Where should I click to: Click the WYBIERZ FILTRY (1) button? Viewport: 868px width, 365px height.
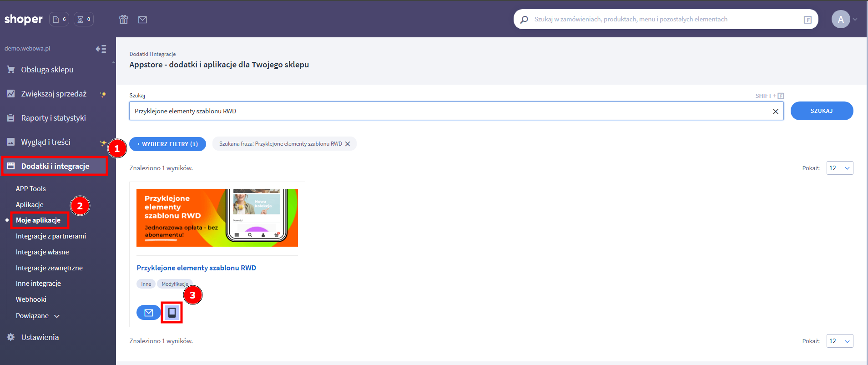(167, 144)
